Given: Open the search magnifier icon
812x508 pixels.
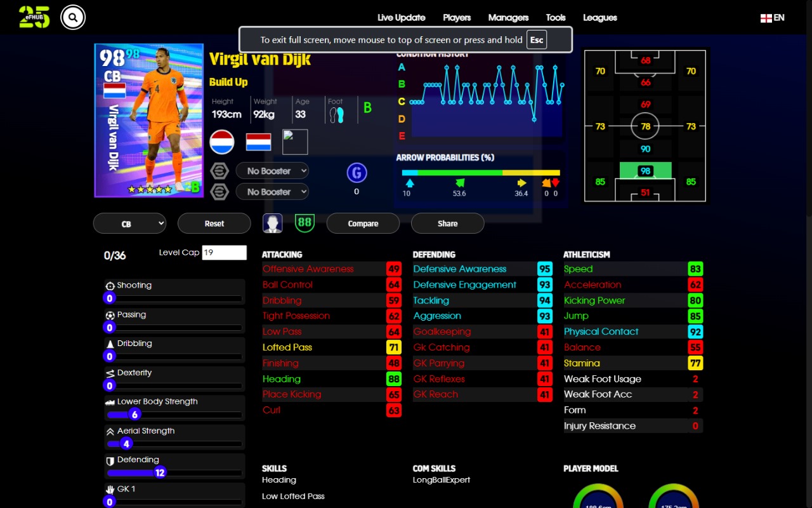Looking at the screenshot, I should click(73, 17).
